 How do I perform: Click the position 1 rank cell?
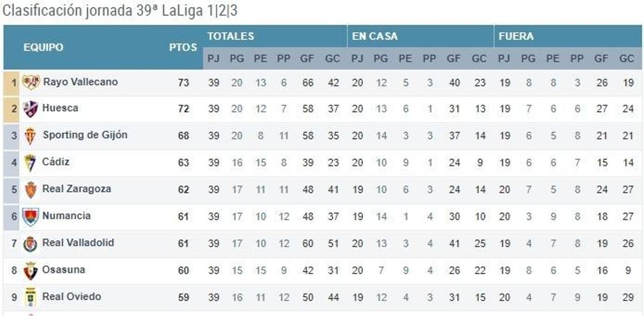tap(12, 83)
